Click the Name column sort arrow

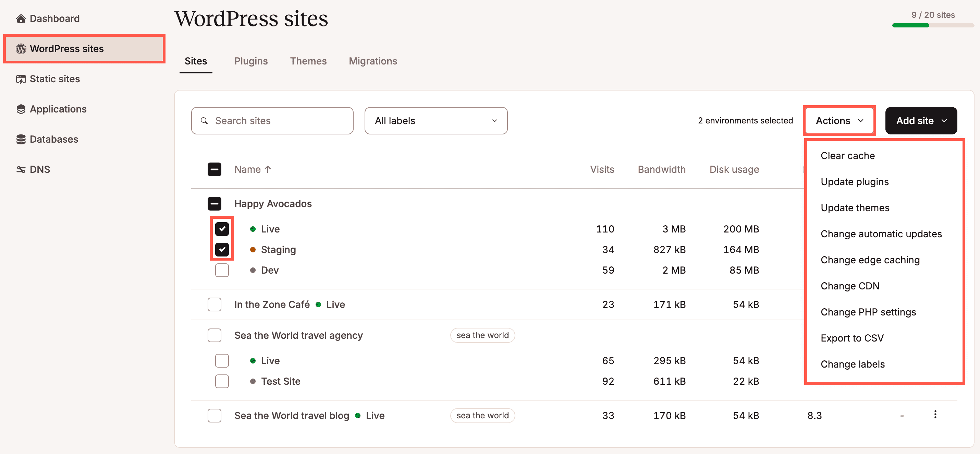pos(268,169)
